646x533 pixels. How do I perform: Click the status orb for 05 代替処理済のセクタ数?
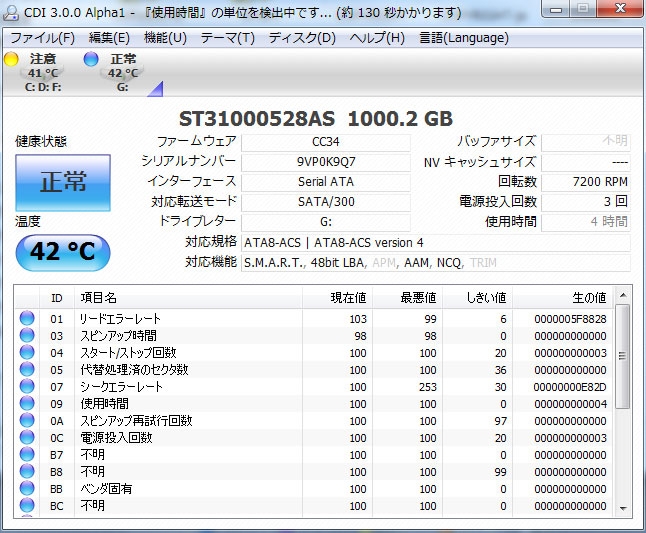click(x=27, y=370)
